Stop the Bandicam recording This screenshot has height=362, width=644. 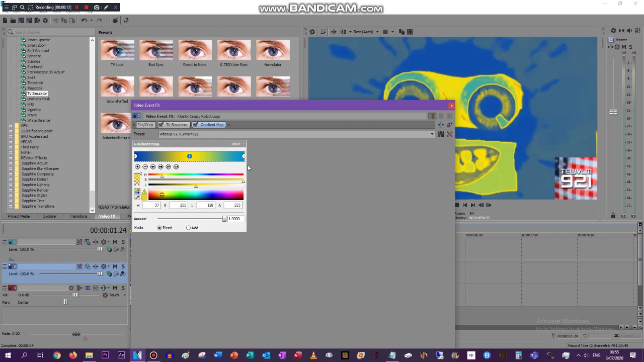(86, 8)
